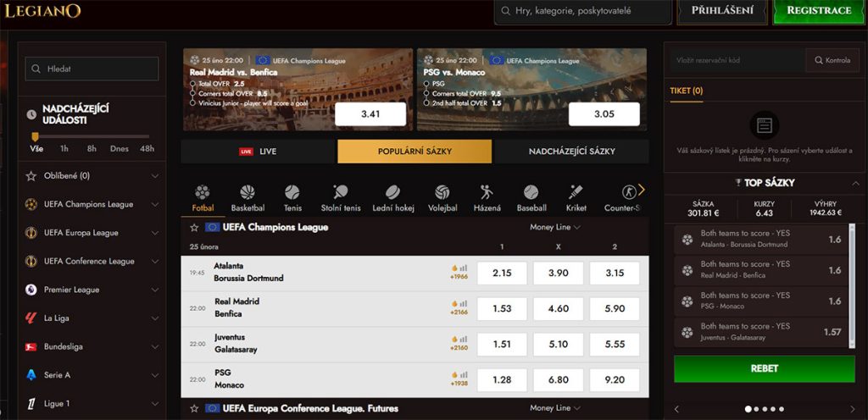
Task: Select the Volejbal sport icon
Action: click(x=442, y=192)
